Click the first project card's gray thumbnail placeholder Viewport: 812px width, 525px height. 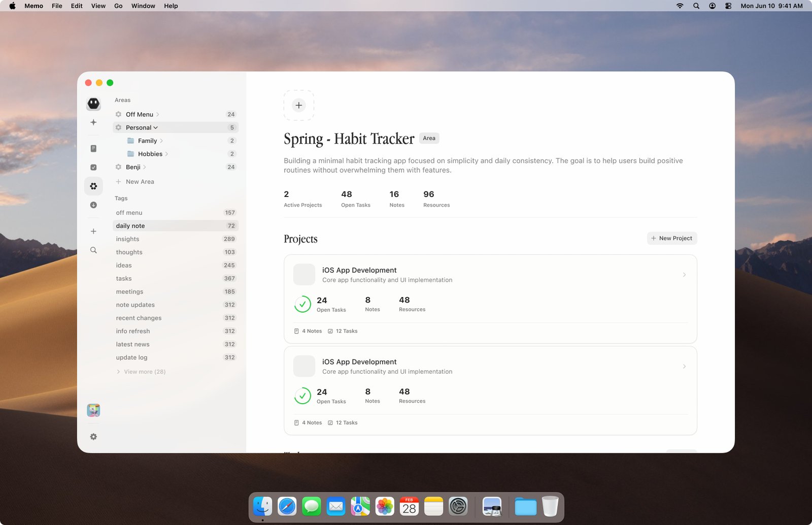pyautogui.click(x=304, y=275)
